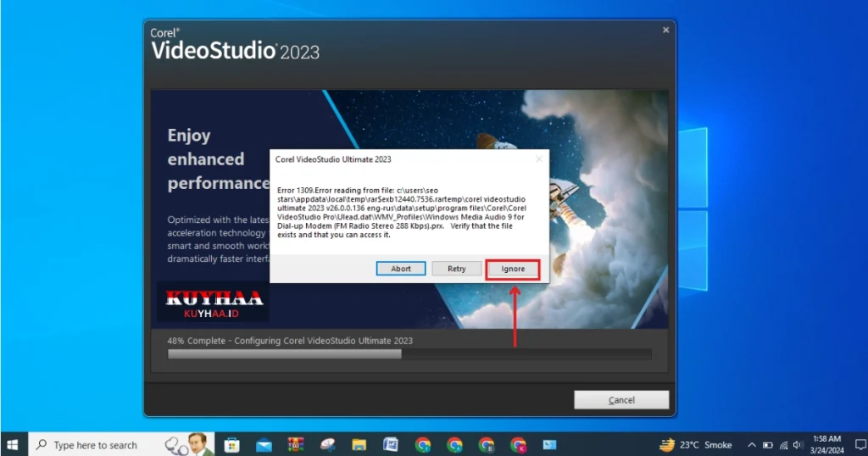This screenshot has width=868, height=456.
Task: Open File Explorer from the taskbar
Action: click(359, 445)
